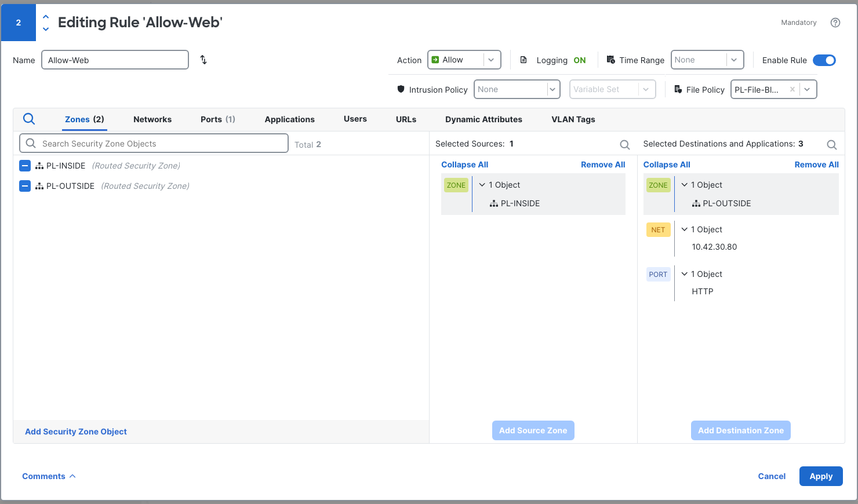Toggle Logging ON setting

tap(580, 60)
